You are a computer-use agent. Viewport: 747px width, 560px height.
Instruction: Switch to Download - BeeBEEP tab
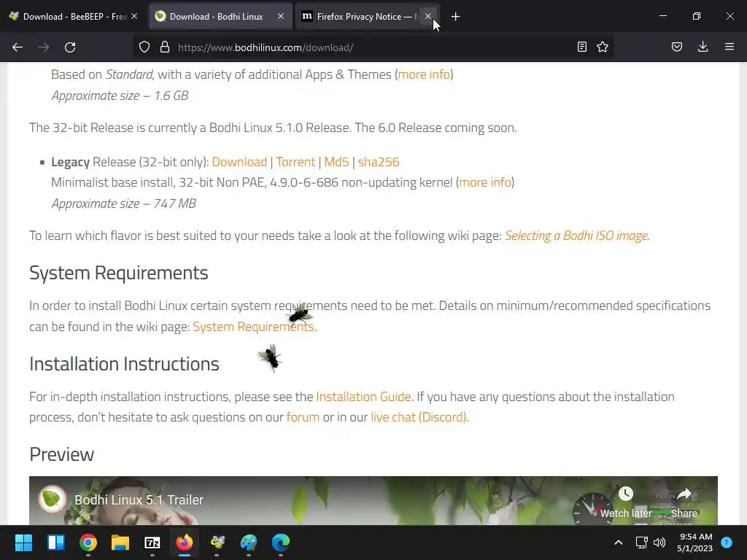[x=74, y=17]
